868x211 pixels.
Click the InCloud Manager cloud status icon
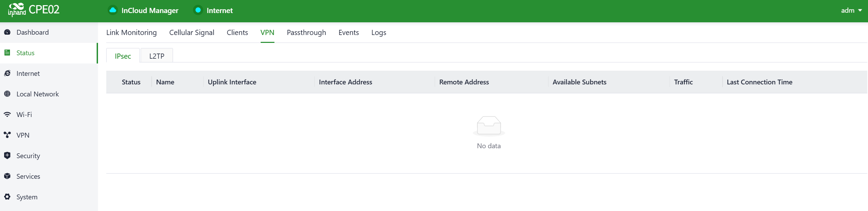click(x=112, y=10)
